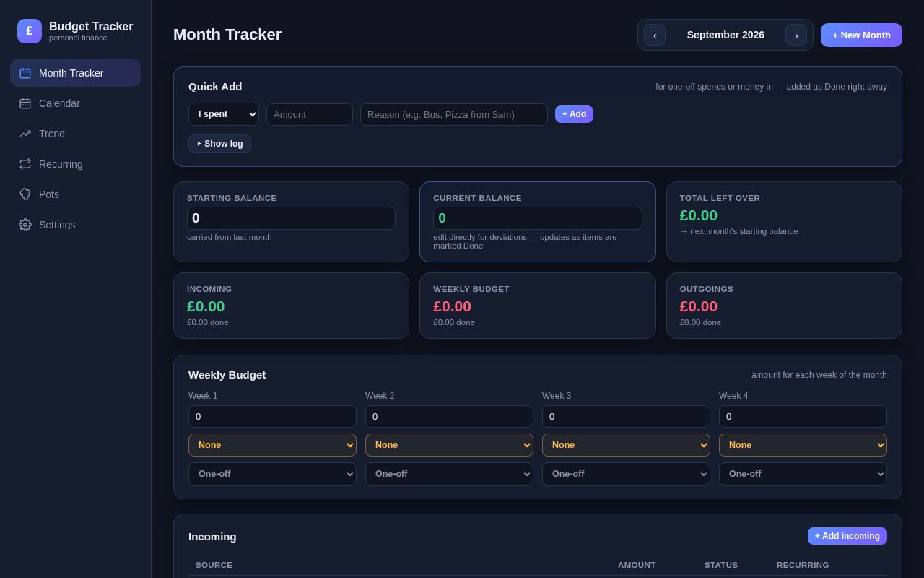Click the Recurring loop icon

point(25,164)
